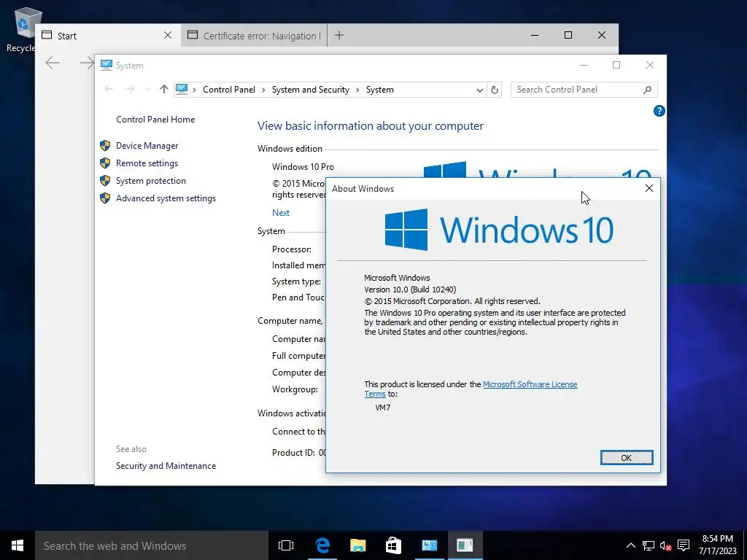Open Task View from taskbar
The image size is (747, 560).
(x=286, y=545)
